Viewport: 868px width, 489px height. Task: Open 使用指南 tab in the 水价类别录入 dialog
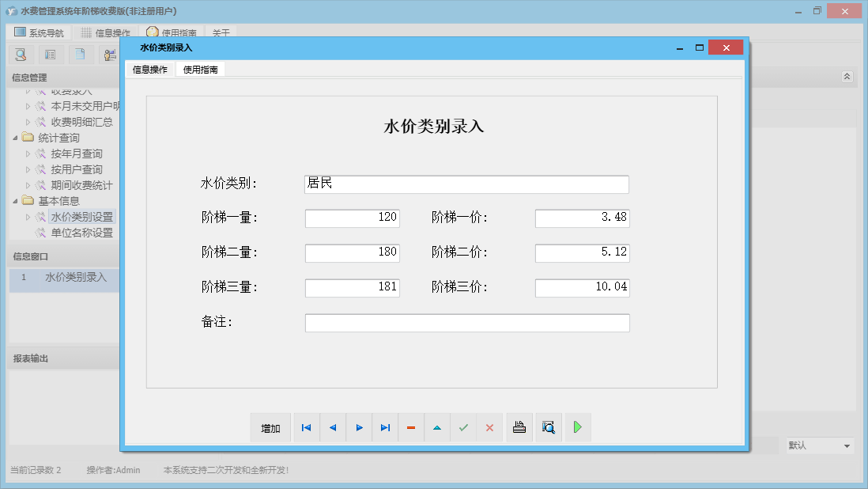click(x=201, y=70)
